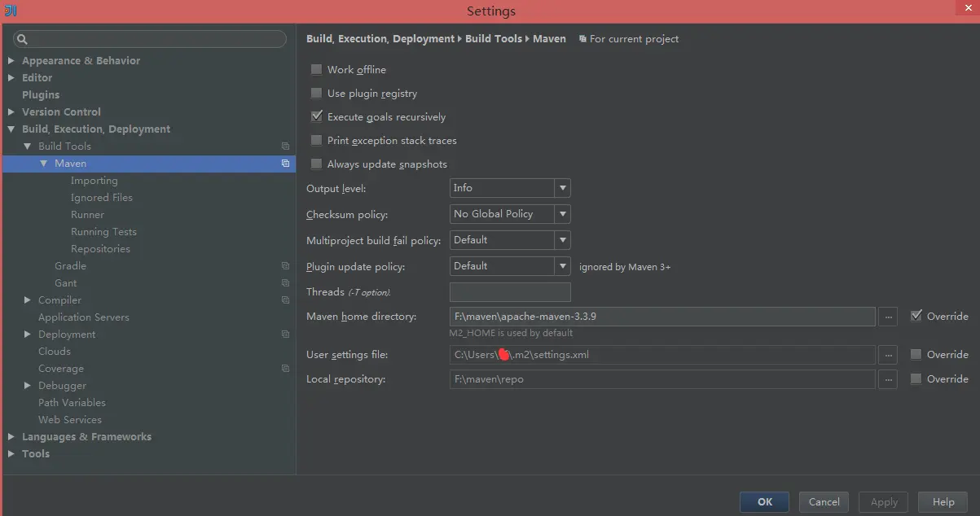This screenshot has height=516, width=980.
Task: Collapse the Maven tree node
Action: point(44,164)
